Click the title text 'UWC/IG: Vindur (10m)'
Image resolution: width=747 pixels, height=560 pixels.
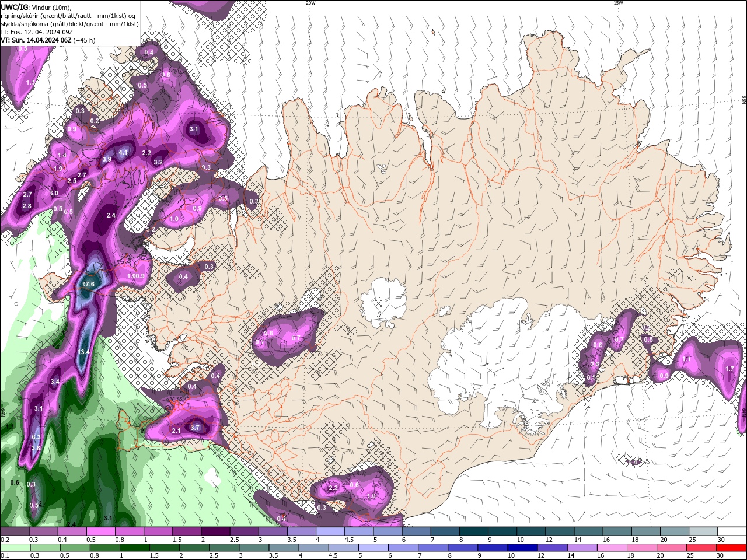36,7
